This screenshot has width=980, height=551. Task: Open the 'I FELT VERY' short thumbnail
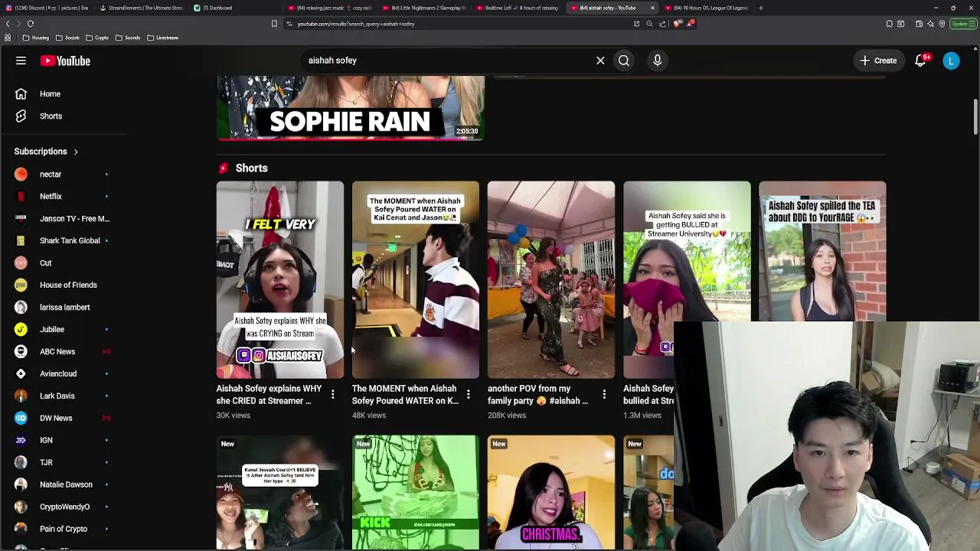tap(280, 280)
